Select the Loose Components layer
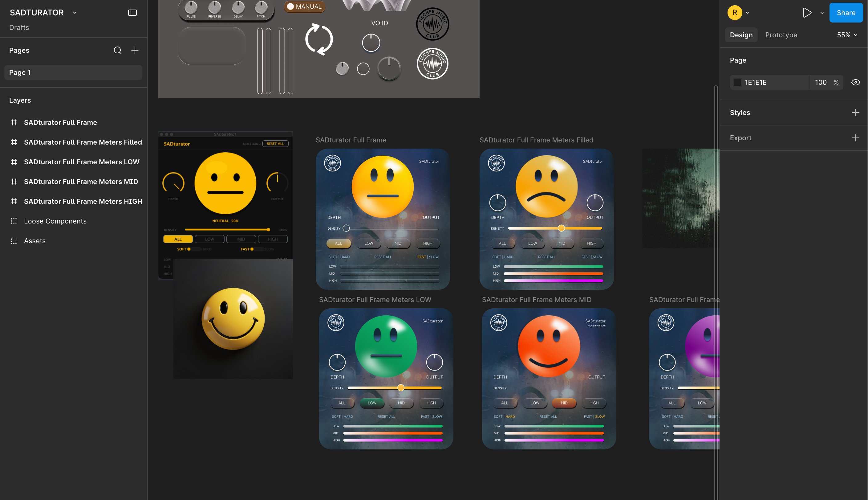Image resolution: width=868 pixels, height=500 pixels. click(55, 221)
